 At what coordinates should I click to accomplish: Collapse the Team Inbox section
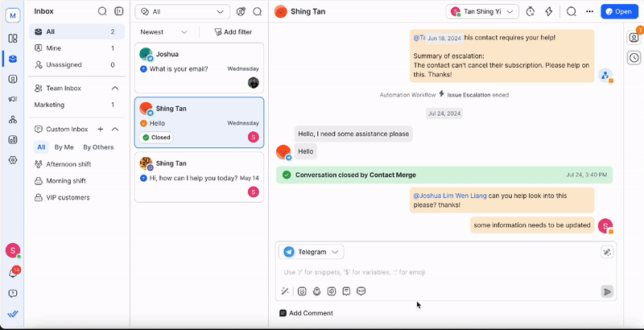pyautogui.click(x=115, y=88)
